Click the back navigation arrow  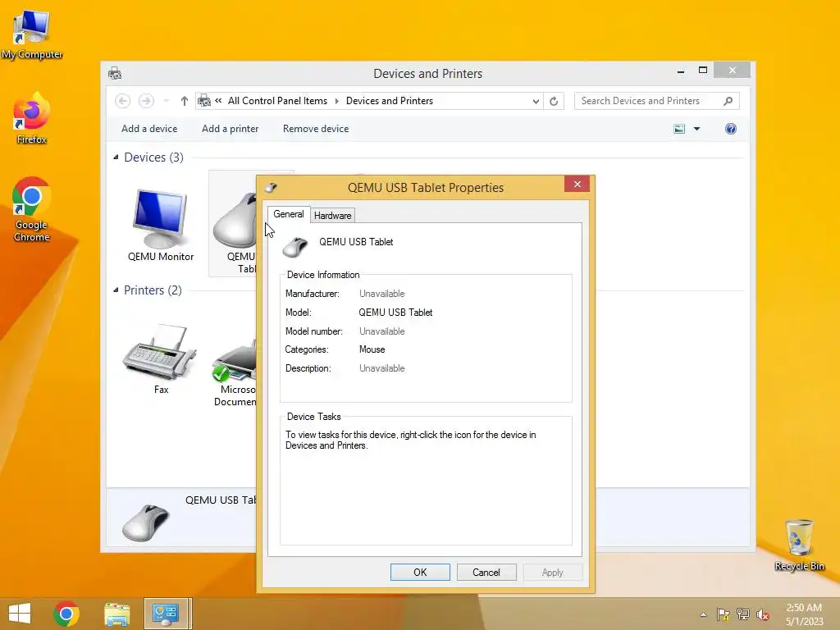(x=123, y=101)
